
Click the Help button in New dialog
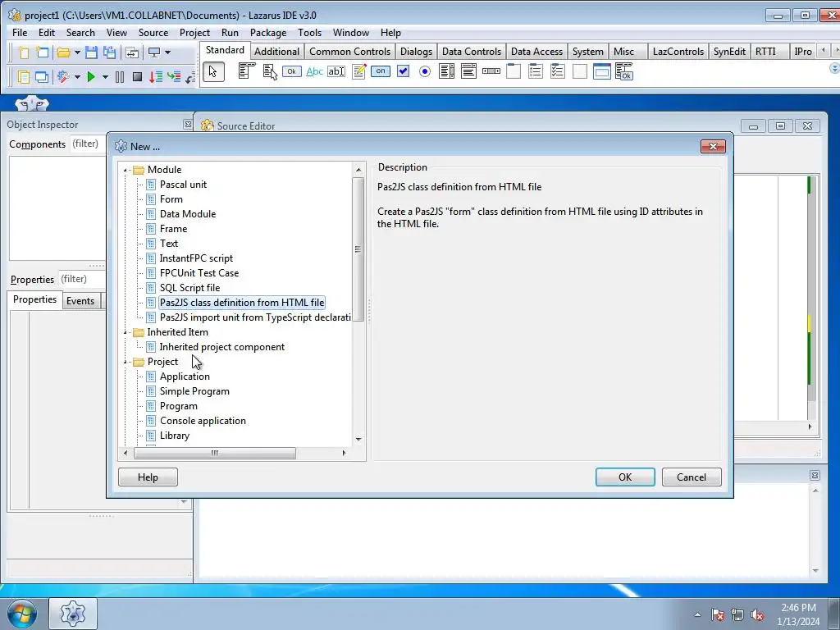coord(148,477)
